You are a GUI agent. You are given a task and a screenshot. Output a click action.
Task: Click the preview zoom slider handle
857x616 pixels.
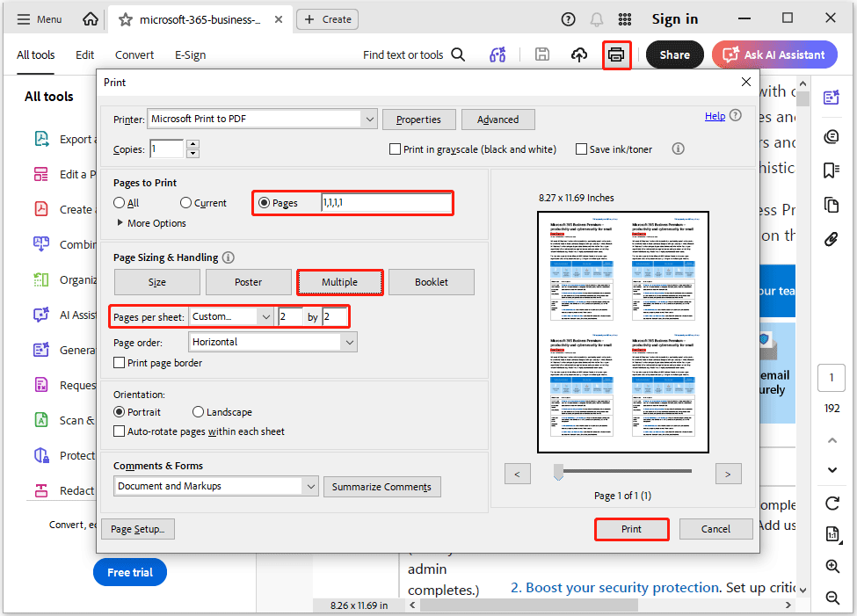[558, 473]
